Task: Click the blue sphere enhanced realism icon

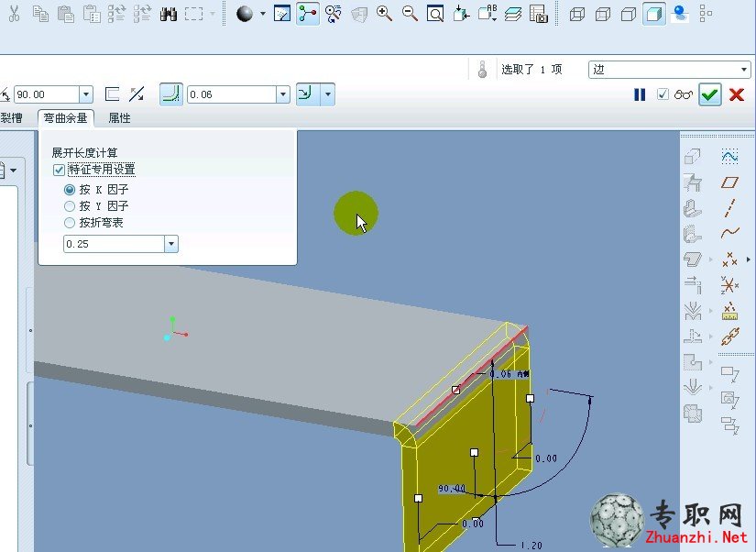Action: coord(680,14)
